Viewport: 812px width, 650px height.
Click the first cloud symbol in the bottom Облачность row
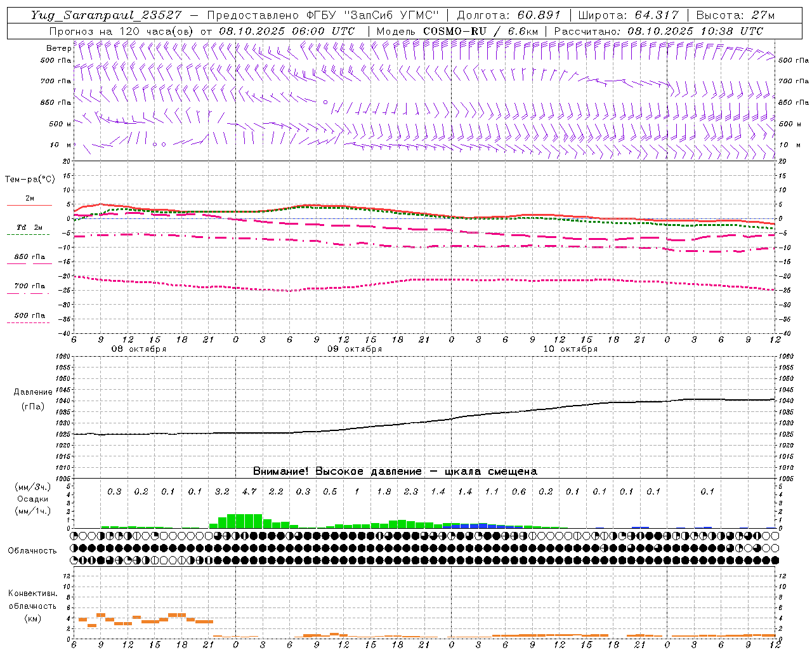pyautogui.click(x=74, y=560)
